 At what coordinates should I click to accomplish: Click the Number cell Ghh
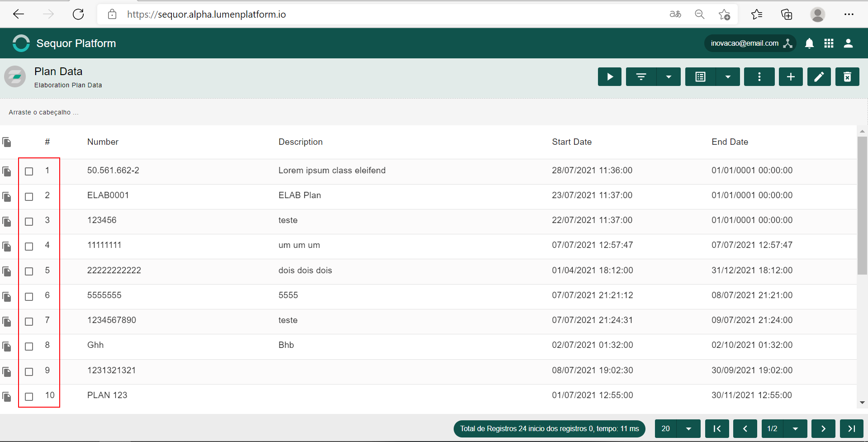click(95, 345)
